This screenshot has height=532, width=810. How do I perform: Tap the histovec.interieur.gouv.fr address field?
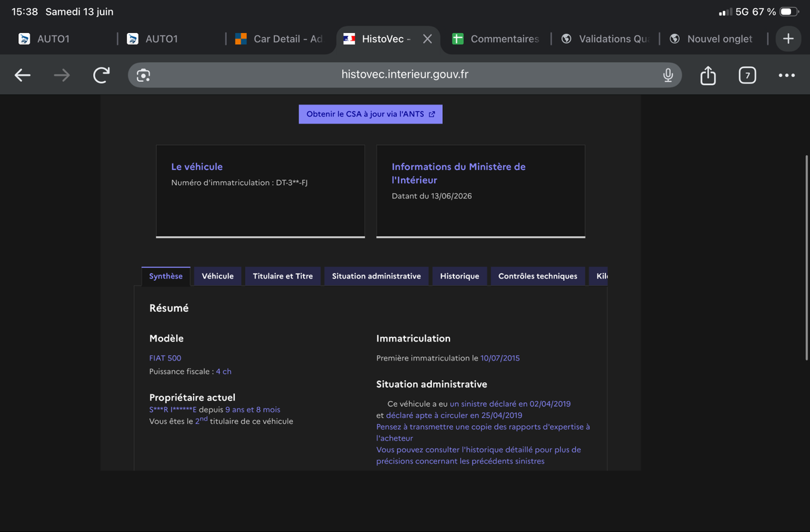(404, 75)
